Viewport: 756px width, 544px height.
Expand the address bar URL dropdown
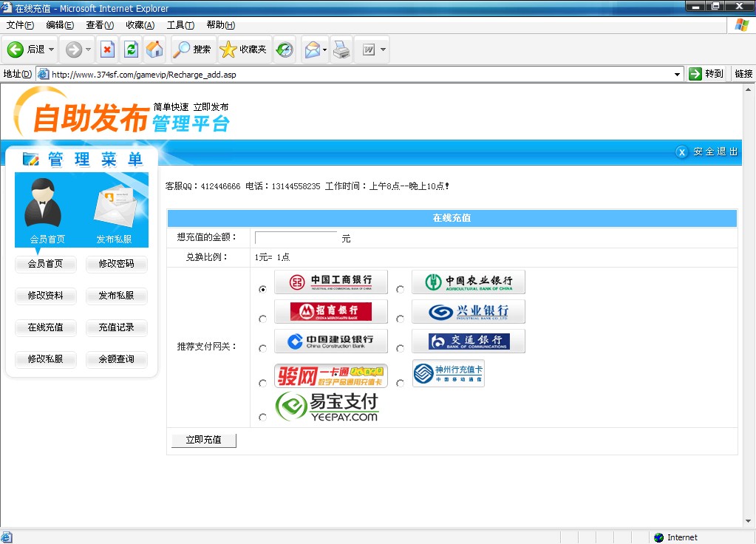point(678,74)
